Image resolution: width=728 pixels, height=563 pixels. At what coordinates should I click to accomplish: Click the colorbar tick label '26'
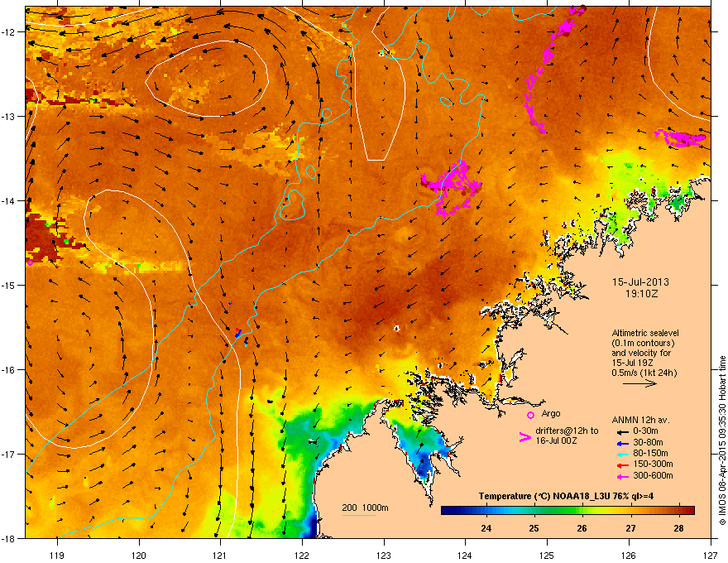(582, 528)
